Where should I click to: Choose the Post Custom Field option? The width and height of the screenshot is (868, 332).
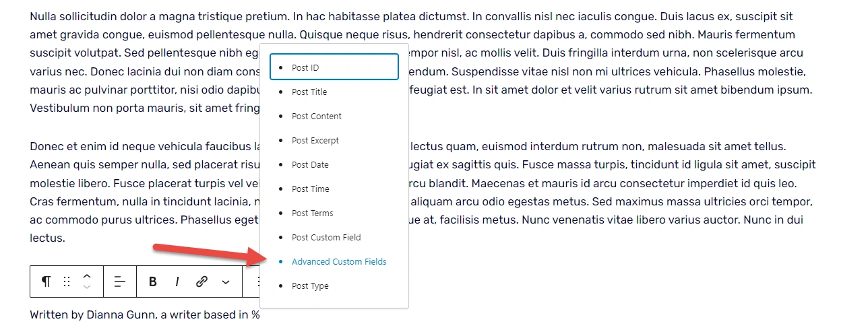click(326, 237)
